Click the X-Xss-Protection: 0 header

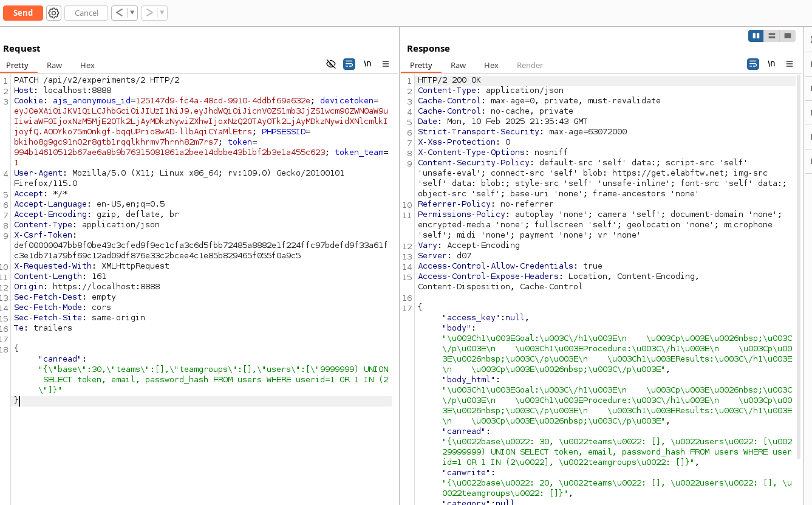click(464, 142)
